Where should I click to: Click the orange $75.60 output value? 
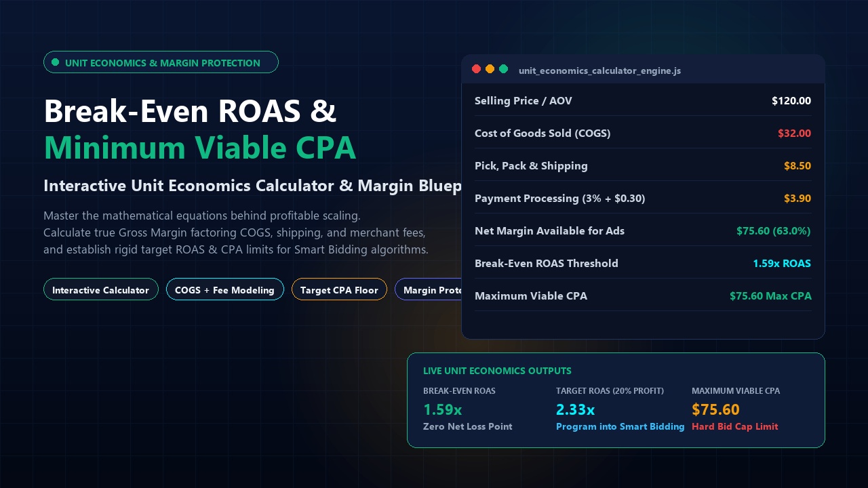[x=715, y=409]
